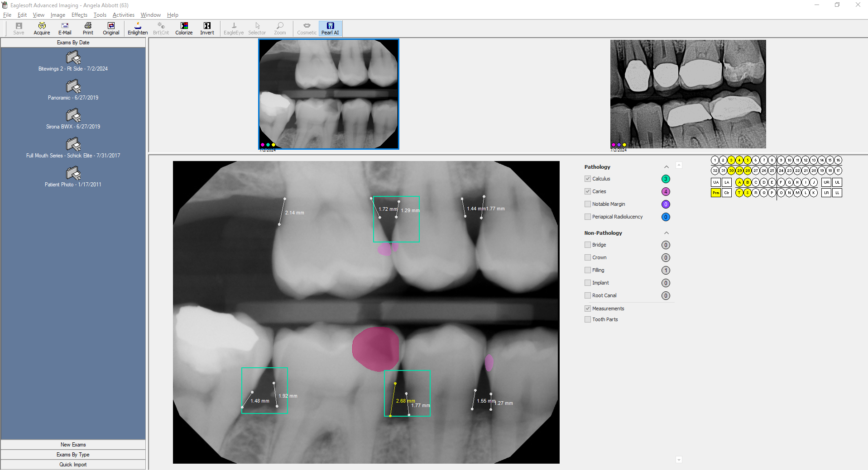Click the Clr button in tooth chart
The width and height of the screenshot is (868, 470).
727,193
